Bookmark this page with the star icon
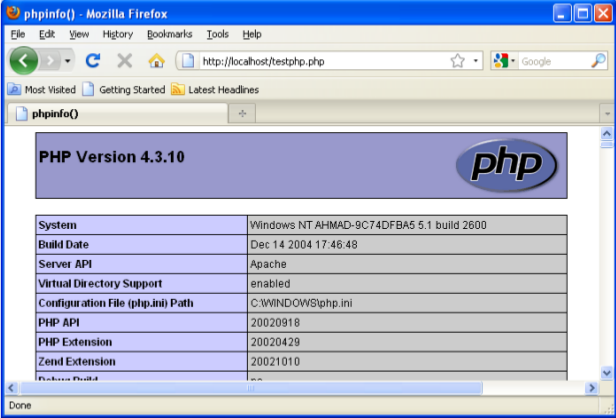 coord(457,61)
